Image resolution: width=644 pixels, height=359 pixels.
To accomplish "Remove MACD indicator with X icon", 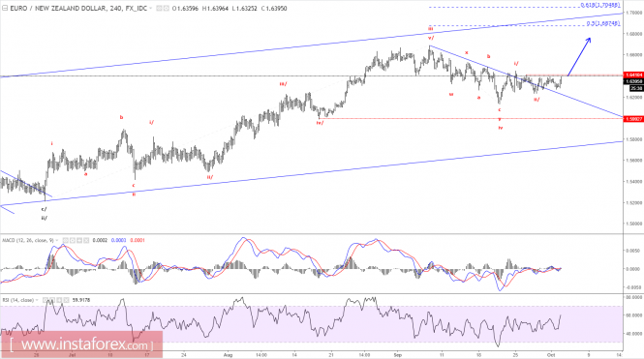I will coord(86,240).
